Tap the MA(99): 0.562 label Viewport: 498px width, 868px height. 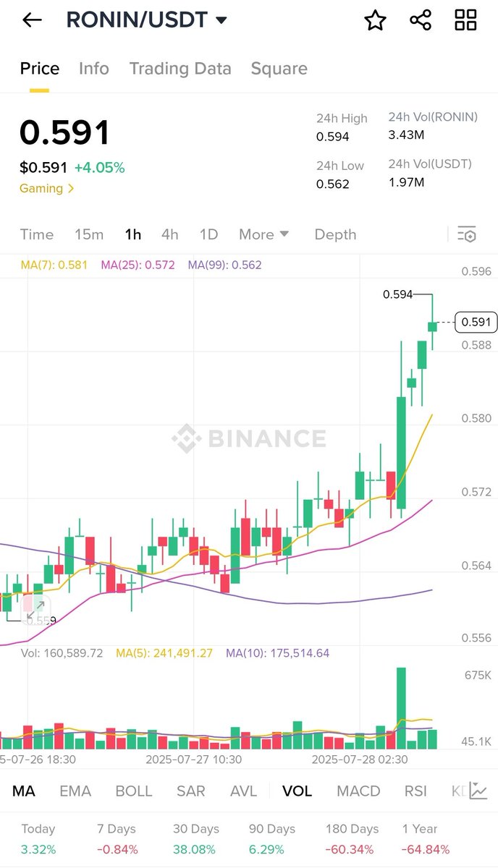click(224, 265)
